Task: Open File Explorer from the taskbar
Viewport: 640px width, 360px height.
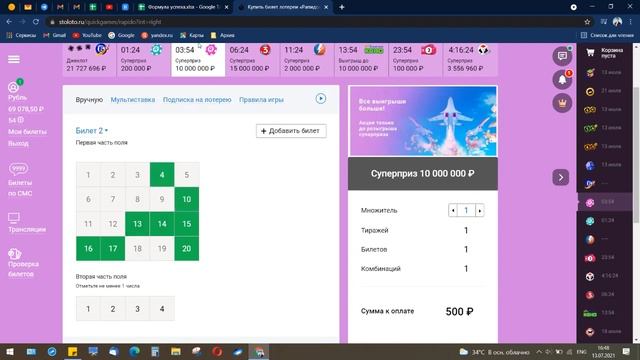Action: click(176, 351)
